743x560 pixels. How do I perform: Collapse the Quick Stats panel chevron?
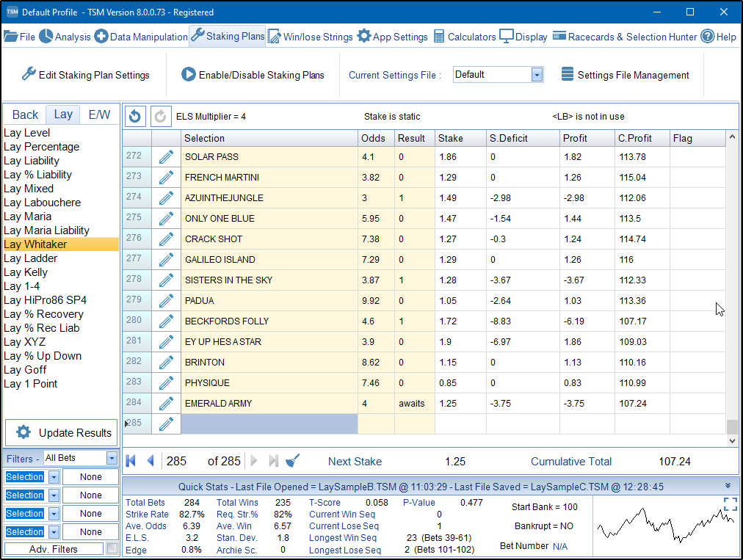click(728, 486)
